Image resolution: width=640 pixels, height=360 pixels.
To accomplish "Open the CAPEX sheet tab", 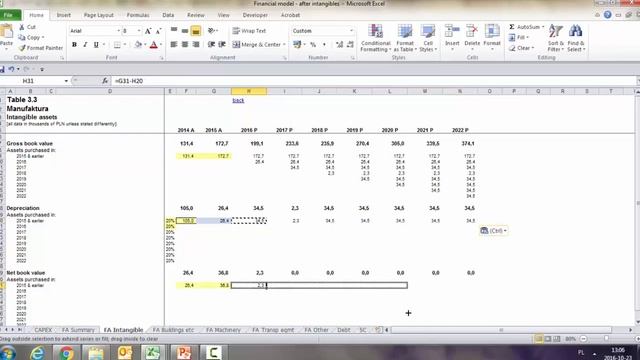I will click(43, 330).
